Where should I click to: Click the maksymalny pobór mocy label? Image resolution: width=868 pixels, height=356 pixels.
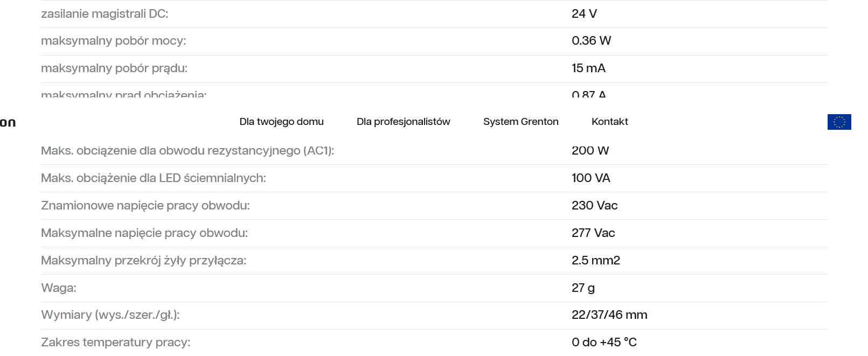pyautogui.click(x=113, y=41)
